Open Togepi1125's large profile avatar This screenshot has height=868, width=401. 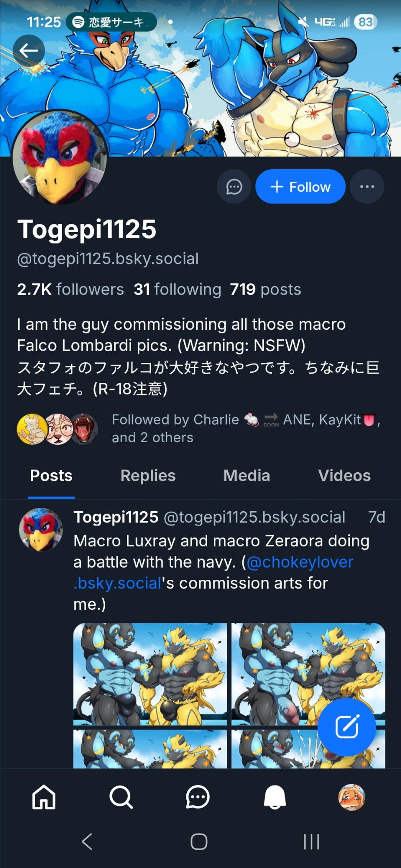[x=60, y=157]
